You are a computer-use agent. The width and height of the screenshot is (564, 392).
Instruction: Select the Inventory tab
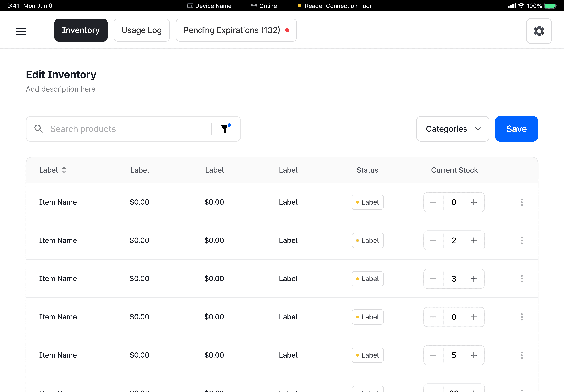coord(81,30)
